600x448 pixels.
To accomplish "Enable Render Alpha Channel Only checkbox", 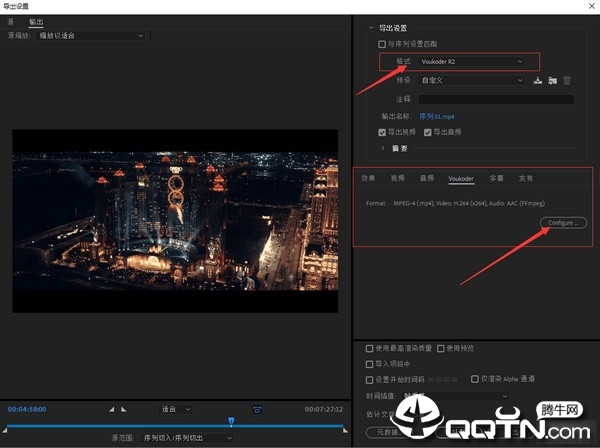I will tap(475, 379).
